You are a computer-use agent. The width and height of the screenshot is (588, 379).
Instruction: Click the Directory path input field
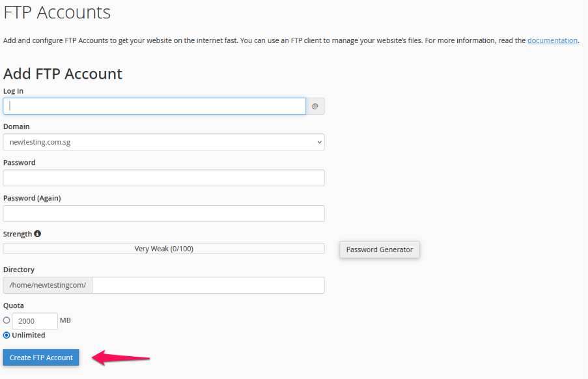[208, 285]
